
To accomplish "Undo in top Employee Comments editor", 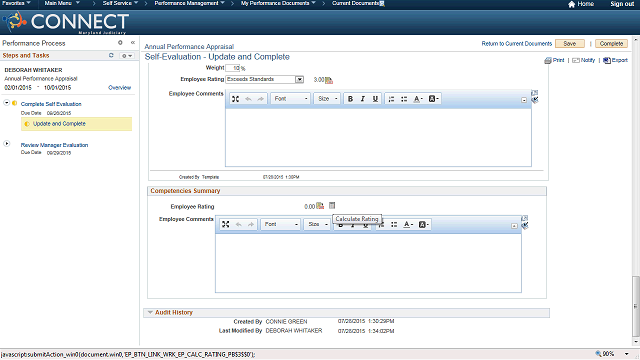I will point(248,99).
